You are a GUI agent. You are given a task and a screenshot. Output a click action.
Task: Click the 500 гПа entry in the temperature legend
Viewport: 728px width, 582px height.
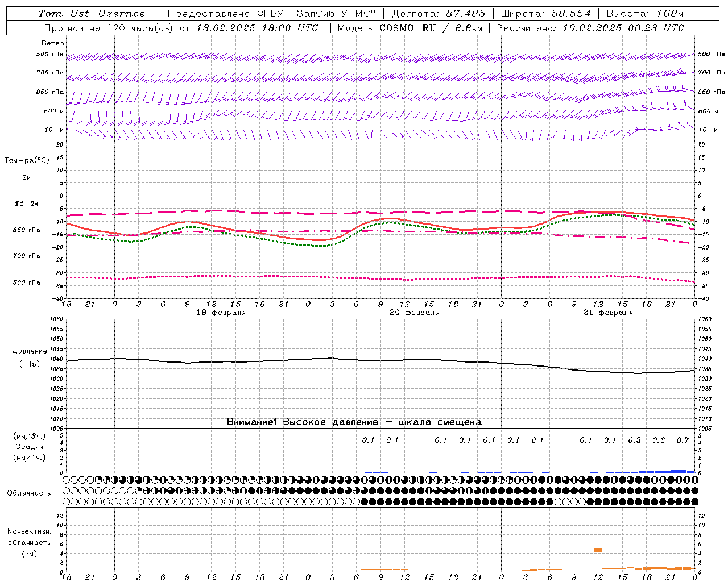[x=26, y=282]
